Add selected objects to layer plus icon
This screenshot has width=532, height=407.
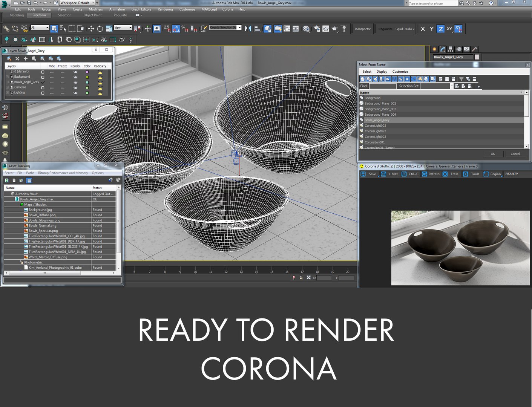point(26,58)
